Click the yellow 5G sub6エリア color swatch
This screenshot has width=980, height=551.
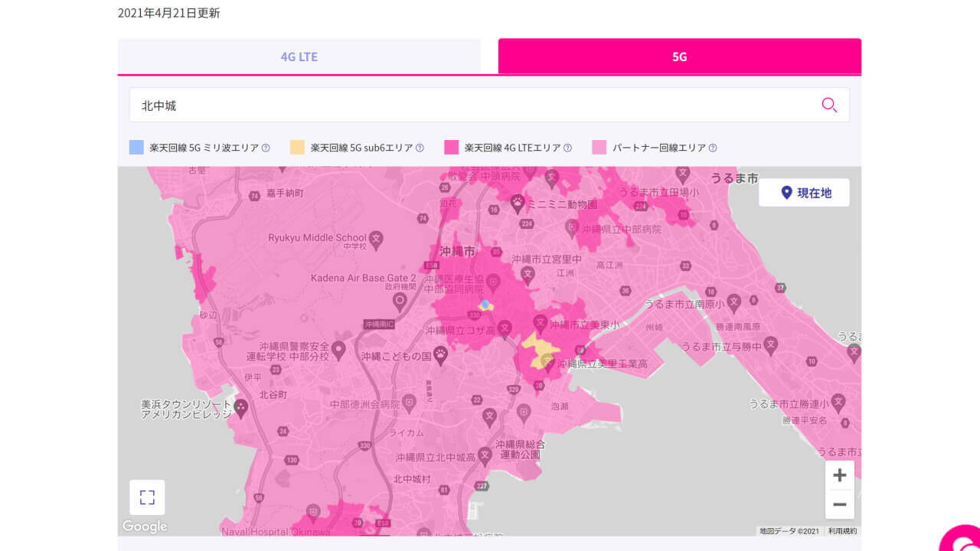coord(297,147)
